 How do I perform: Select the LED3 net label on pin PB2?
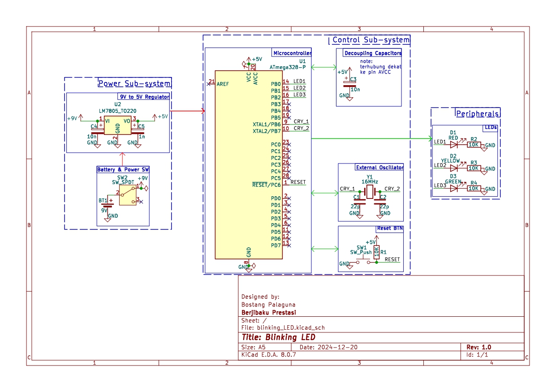300,95
